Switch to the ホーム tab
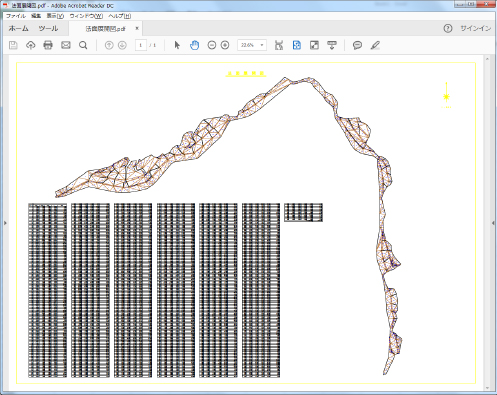The image size is (497, 395). [x=18, y=28]
